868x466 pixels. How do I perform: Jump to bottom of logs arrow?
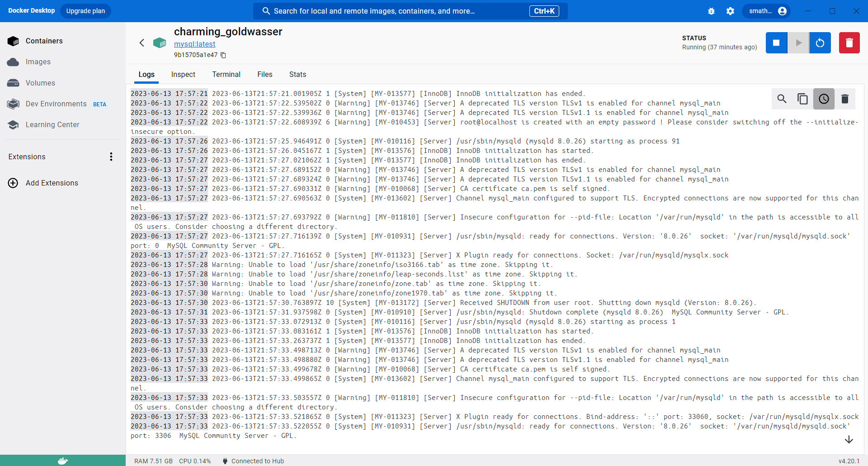click(849, 439)
